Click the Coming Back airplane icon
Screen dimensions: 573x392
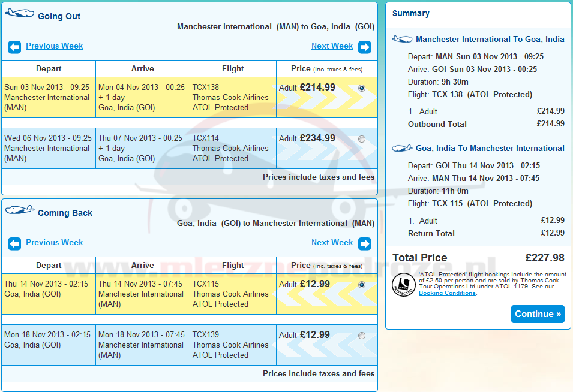tap(20, 210)
